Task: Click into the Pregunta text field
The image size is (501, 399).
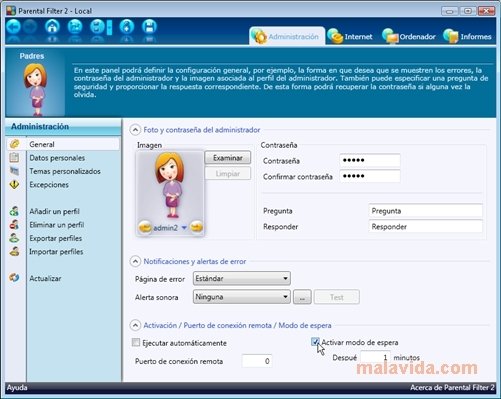Action: click(426, 211)
